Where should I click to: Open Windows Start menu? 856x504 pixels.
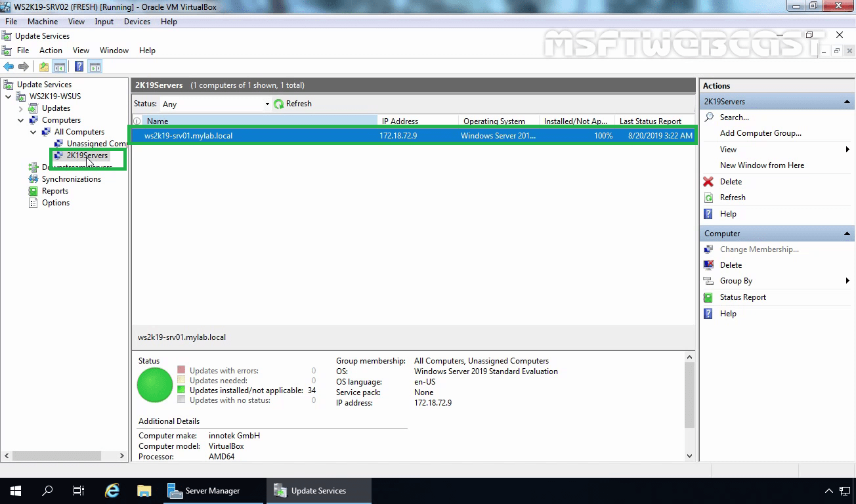click(16, 491)
